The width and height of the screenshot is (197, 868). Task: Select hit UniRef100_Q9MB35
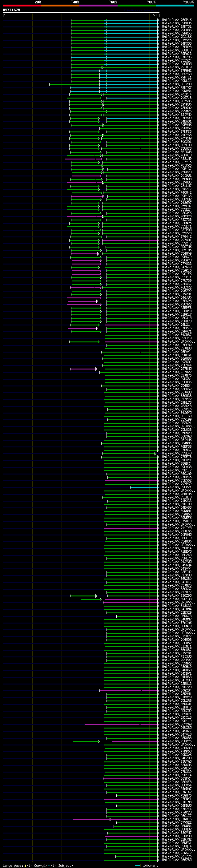click(177, 23)
